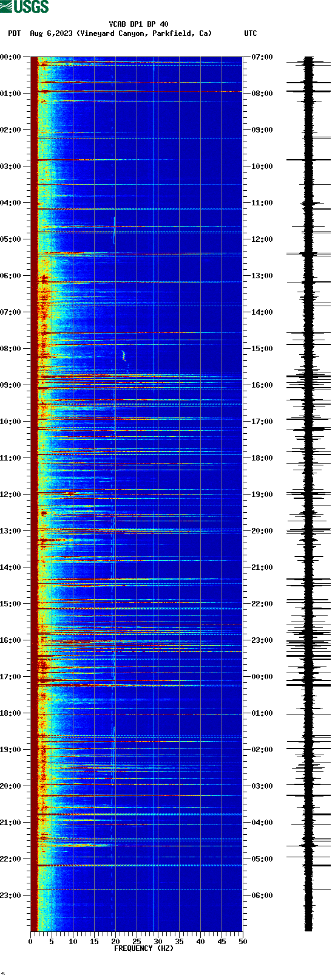Screen dimensions: 335x980
Task: Click the 02:00 UTC label on right axis
Action: coord(262,750)
